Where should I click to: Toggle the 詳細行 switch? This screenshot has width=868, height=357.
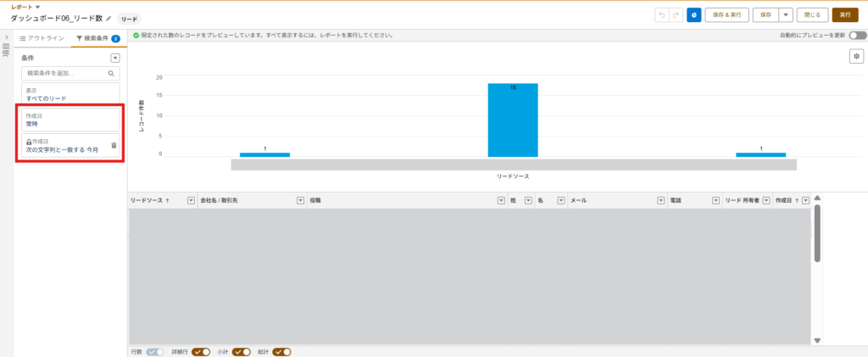(x=201, y=351)
